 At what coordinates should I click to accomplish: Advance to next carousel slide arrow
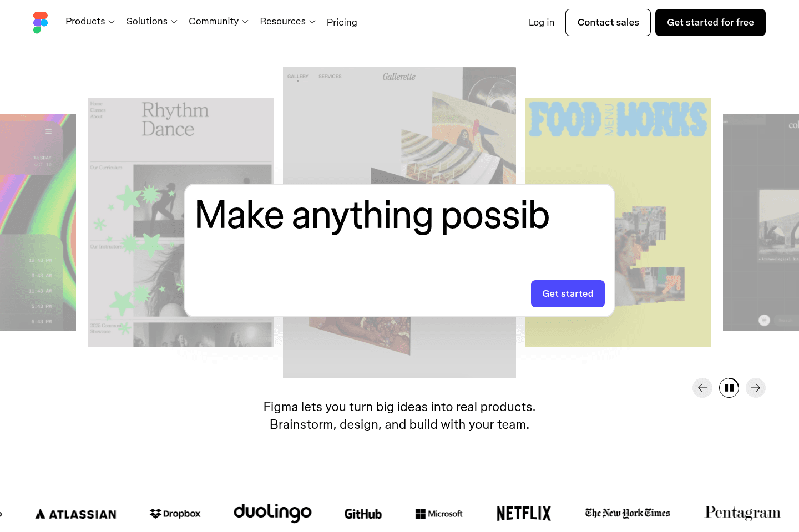(x=756, y=388)
